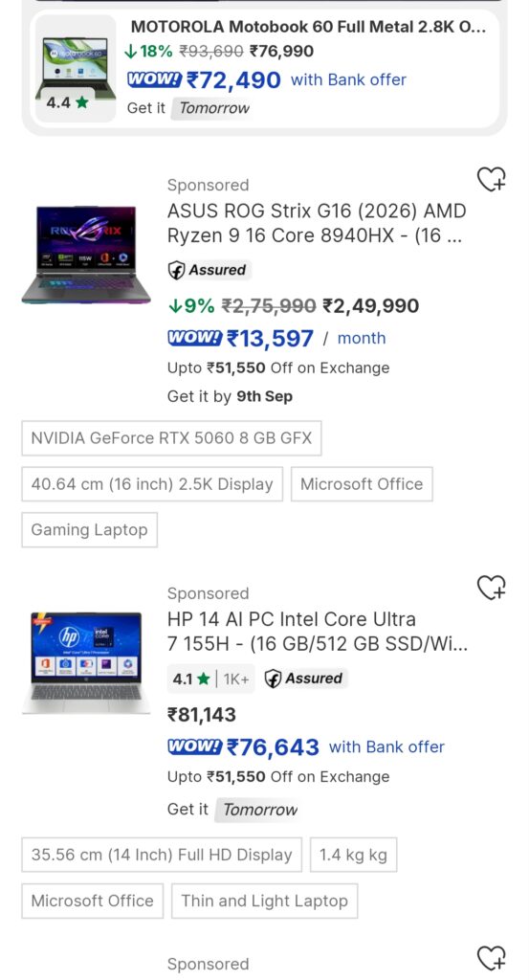Viewport: 529px width, 980px height.
Task: Tap wishlist heart beside bottom Sponsored item
Action: click(492, 957)
